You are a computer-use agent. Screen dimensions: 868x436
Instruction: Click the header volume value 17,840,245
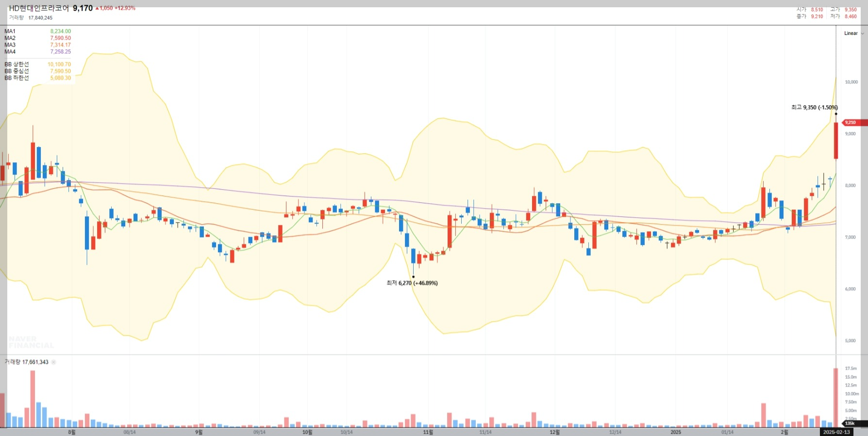(40, 18)
